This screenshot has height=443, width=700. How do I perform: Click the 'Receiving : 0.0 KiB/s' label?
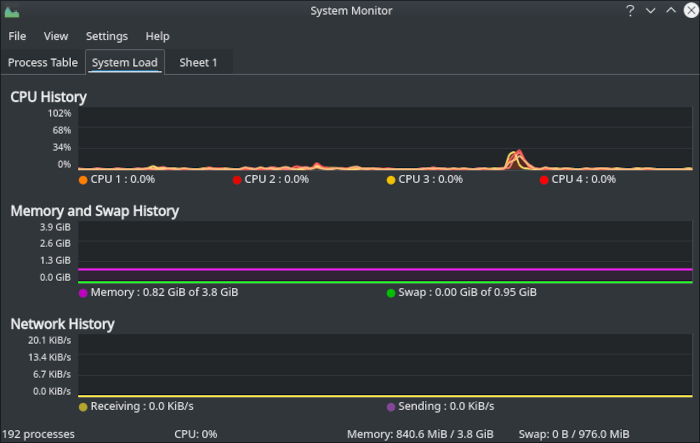[142, 406]
